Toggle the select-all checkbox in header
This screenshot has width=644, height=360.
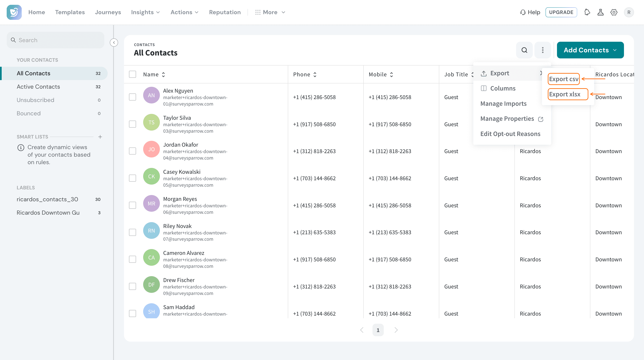(133, 74)
